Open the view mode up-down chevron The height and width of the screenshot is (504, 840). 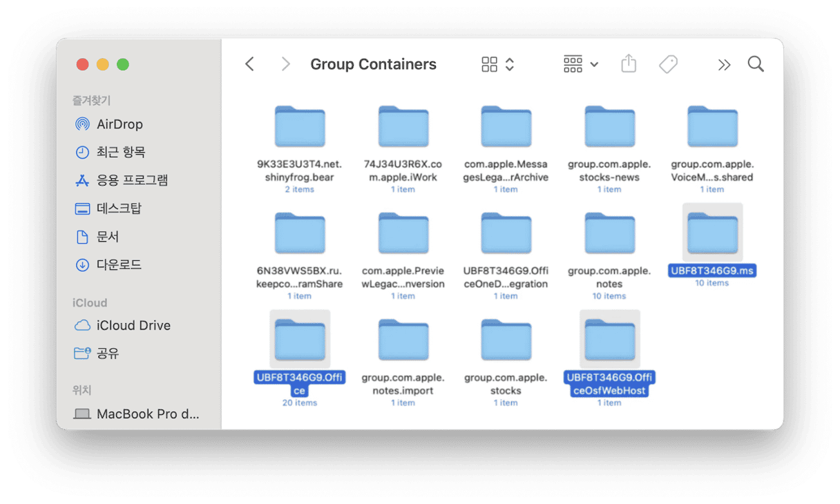[510, 64]
